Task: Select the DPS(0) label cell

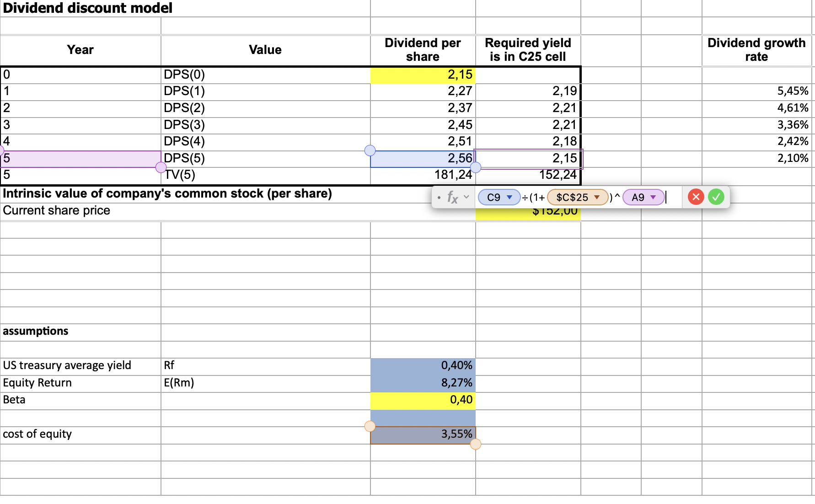Action: pos(265,75)
